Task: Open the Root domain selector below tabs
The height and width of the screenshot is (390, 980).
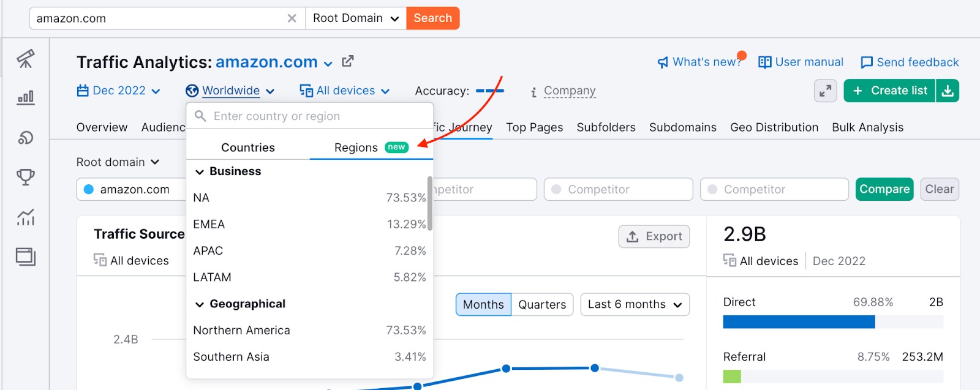Action: coord(118,162)
